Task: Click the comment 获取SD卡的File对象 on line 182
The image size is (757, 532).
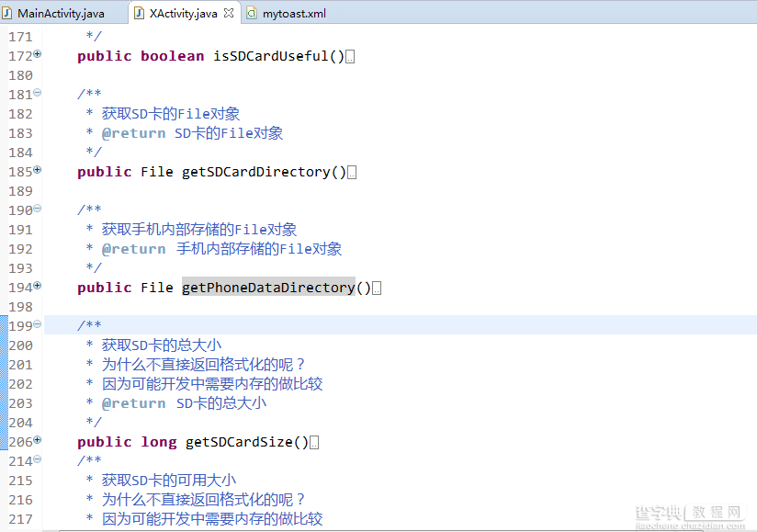Action: point(171,114)
